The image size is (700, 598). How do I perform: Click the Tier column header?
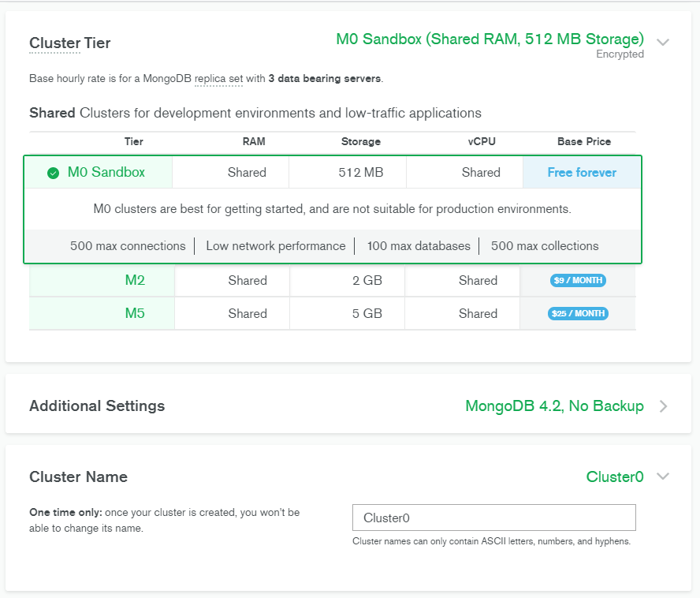(x=133, y=142)
